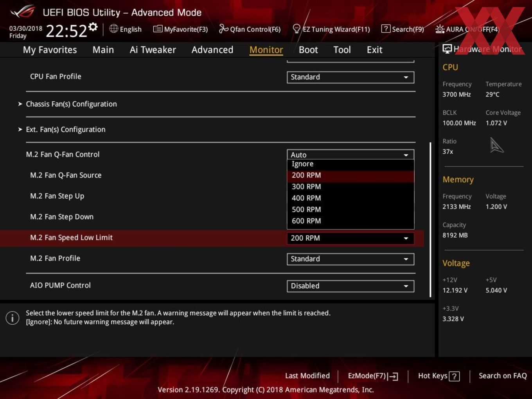Viewport: 532px width, 399px height.
Task: Choose 400 RPM option
Action: [350, 198]
